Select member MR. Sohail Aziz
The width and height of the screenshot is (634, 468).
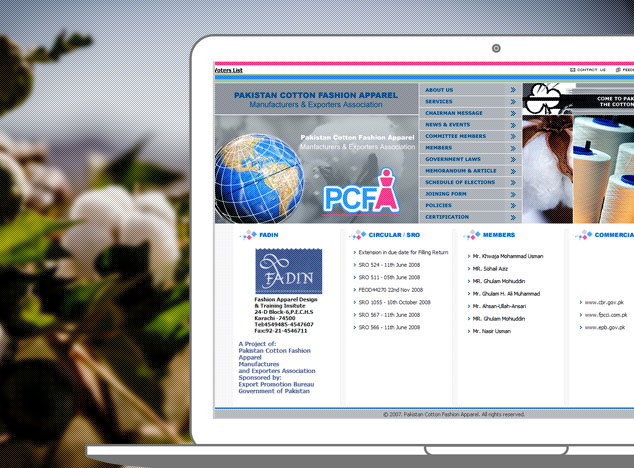click(x=490, y=269)
